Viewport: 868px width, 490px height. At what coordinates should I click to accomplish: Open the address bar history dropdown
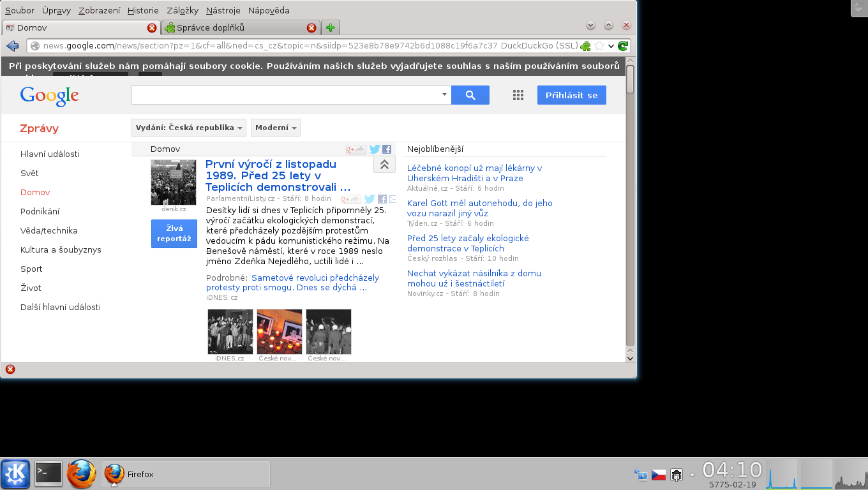pos(611,46)
